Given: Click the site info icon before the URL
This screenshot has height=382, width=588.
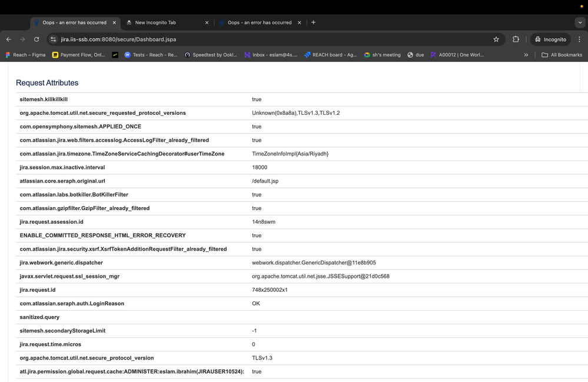Looking at the screenshot, I should coord(53,39).
